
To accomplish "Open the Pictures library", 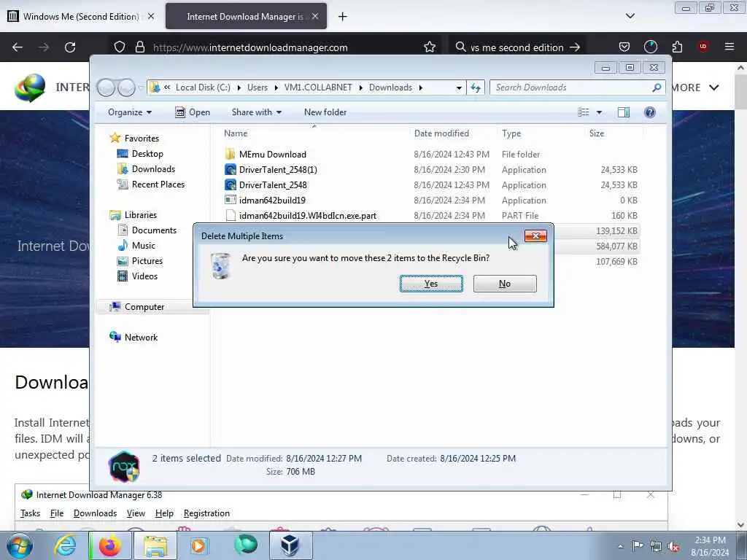I will click(147, 261).
